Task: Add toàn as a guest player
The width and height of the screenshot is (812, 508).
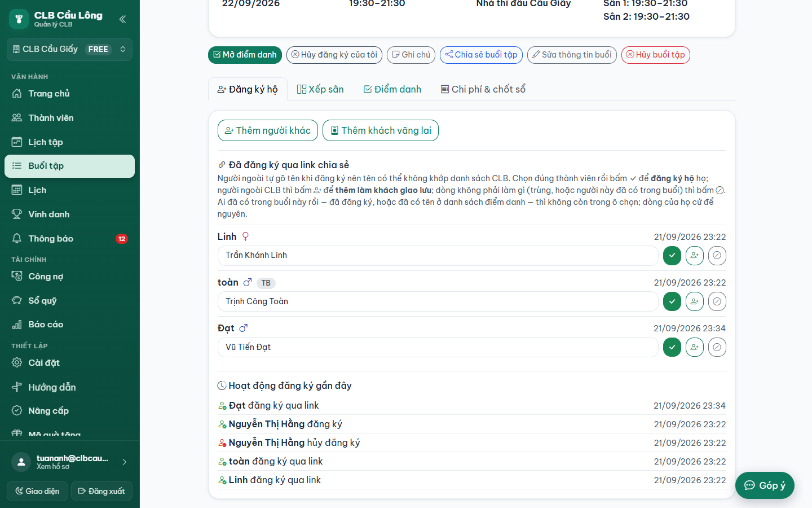Action: [x=695, y=301]
